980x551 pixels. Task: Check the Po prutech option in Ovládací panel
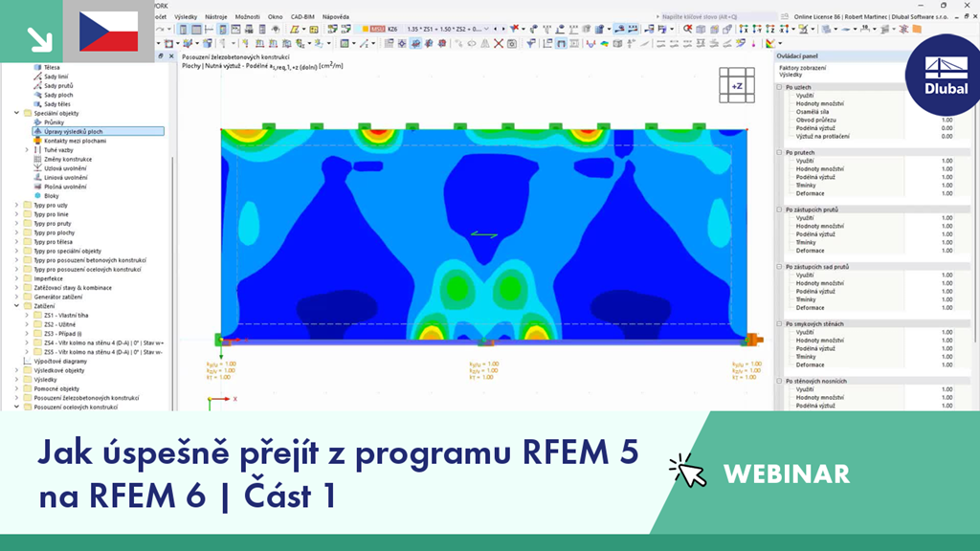click(779, 153)
